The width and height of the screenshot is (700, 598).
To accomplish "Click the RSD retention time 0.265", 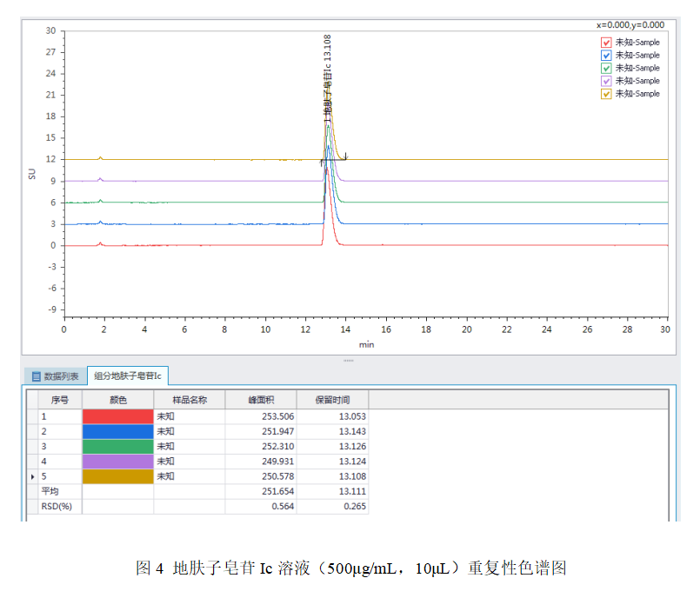I will pyautogui.click(x=355, y=507).
